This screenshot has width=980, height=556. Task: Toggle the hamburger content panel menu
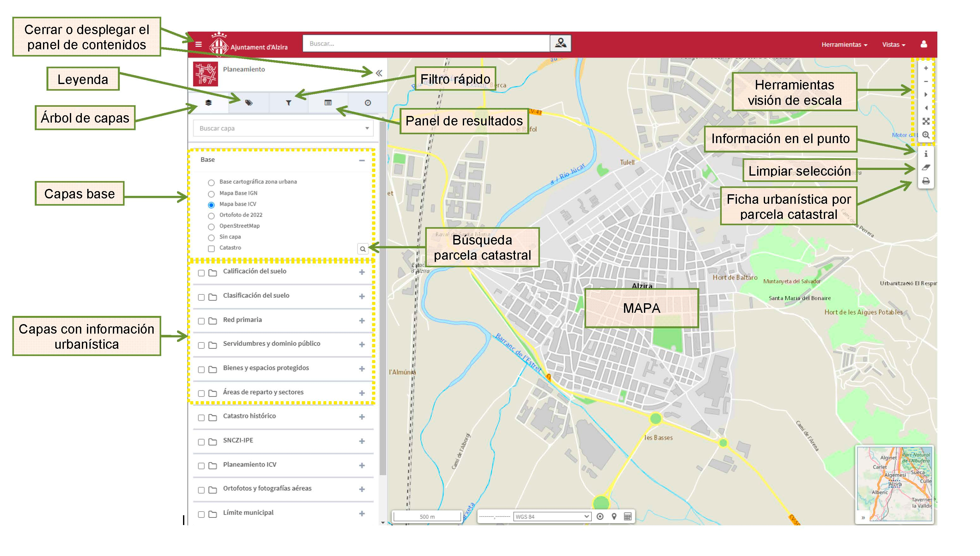point(198,44)
